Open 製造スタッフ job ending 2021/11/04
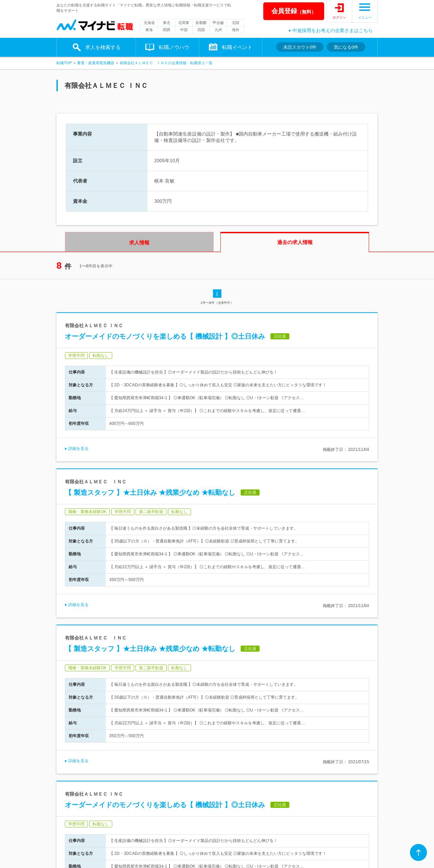The image size is (434, 868). tap(150, 492)
